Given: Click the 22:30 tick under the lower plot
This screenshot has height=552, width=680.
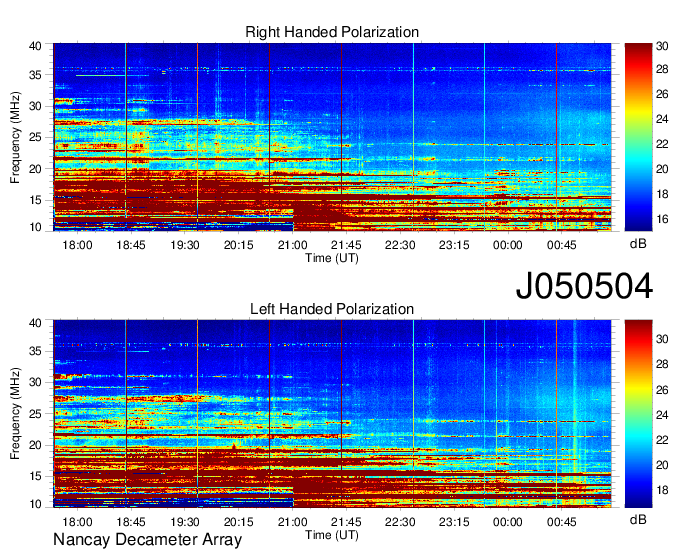Looking at the screenshot, I should (x=400, y=522).
